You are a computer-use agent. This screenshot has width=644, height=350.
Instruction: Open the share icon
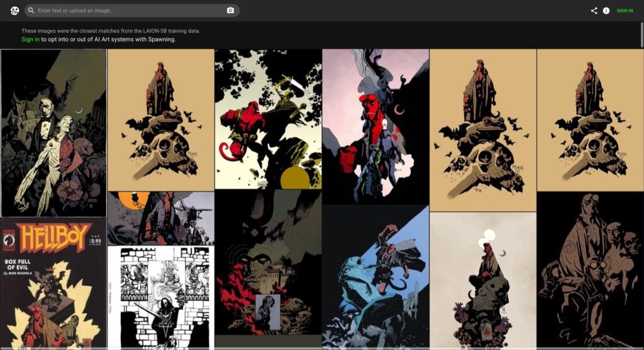click(594, 11)
